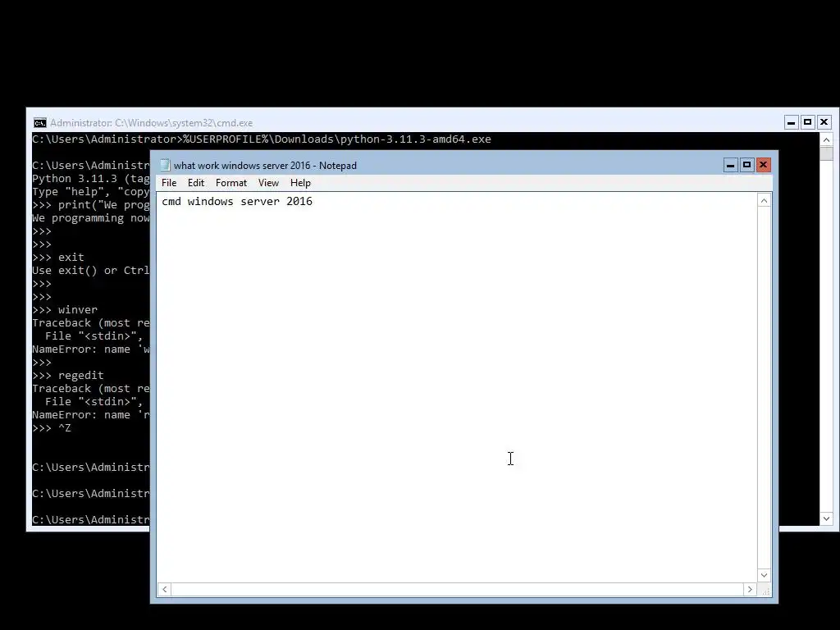Click the '>>> exit' line in cmd
Image resolution: width=840 pixels, height=630 pixels.
58,257
